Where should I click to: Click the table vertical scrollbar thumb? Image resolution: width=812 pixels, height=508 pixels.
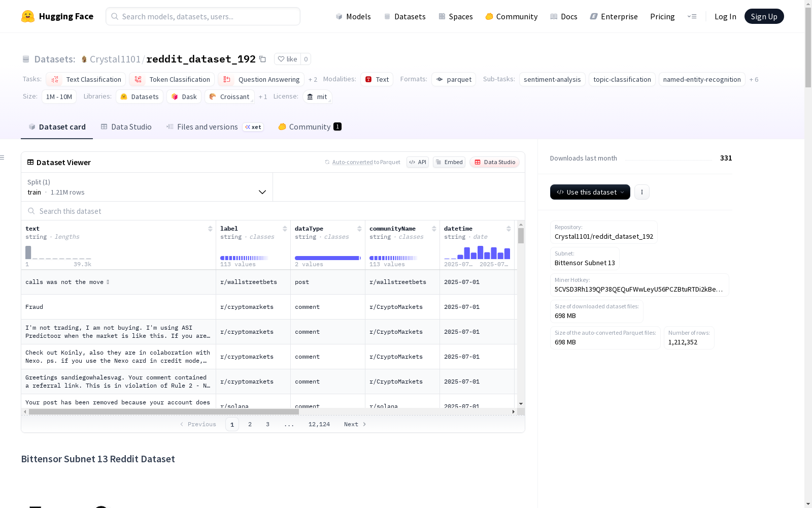[521, 236]
